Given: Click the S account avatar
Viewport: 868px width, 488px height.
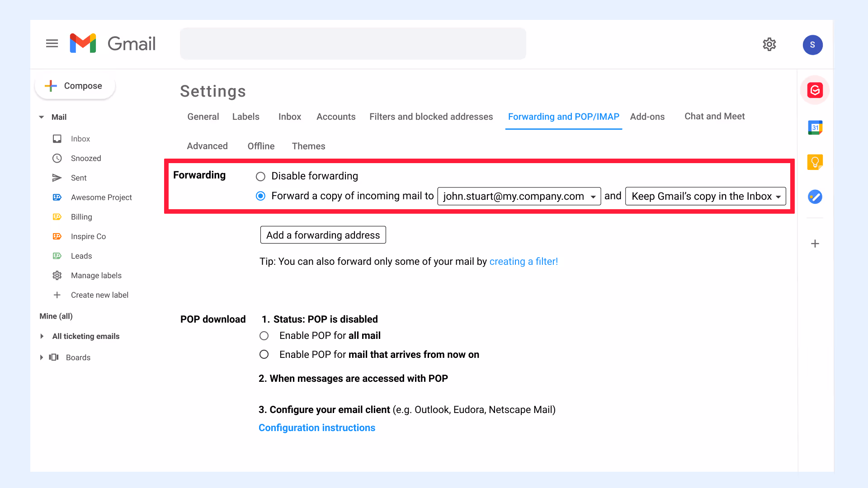Looking at the screenshot, I should [x=812, y=45].
